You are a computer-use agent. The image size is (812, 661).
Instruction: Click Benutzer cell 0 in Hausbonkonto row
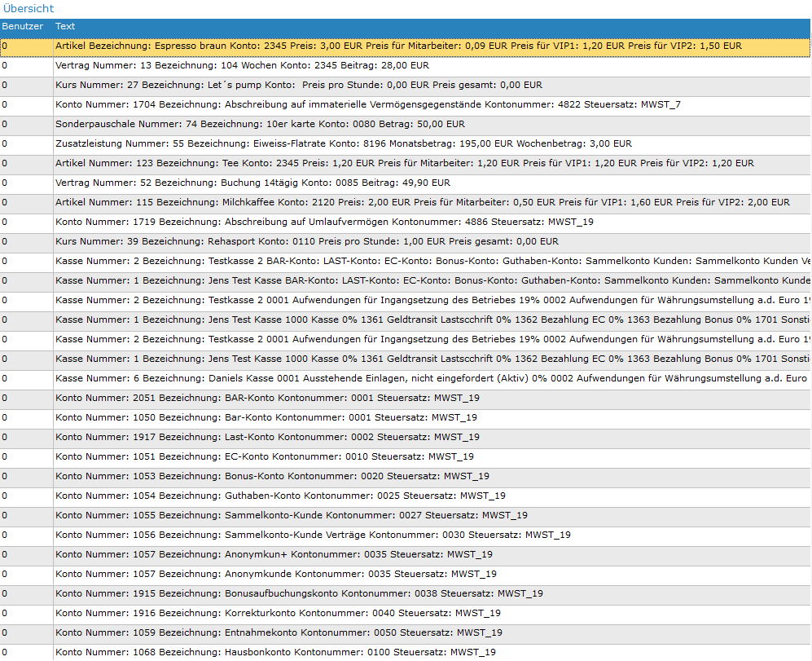pyautogui.click(x=26, y=652)
